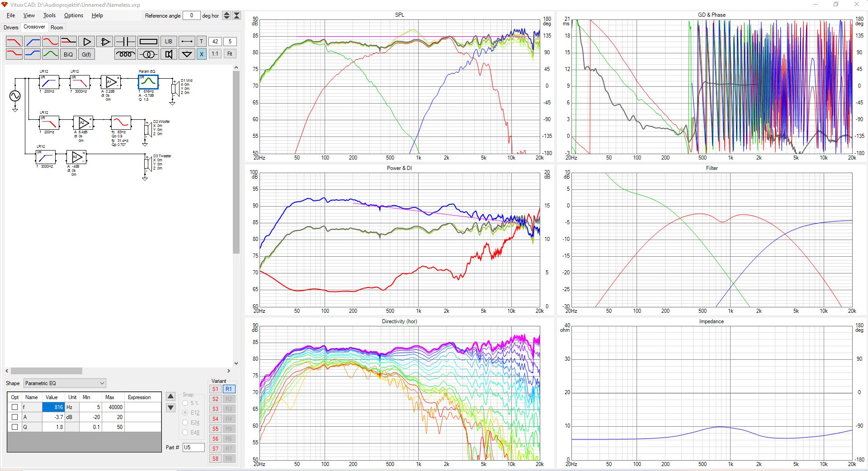
Task: Add a loudspeaker driver symbol
Action: pyautogui.click(x=169, y=54)
